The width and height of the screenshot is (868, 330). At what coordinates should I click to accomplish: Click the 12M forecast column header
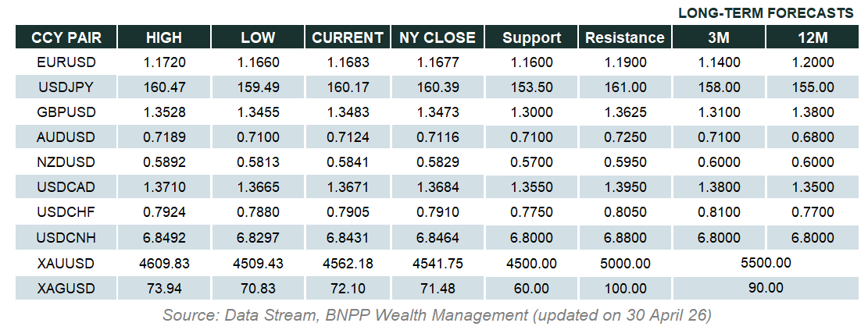pyautogui.click(x=813, y=37)
